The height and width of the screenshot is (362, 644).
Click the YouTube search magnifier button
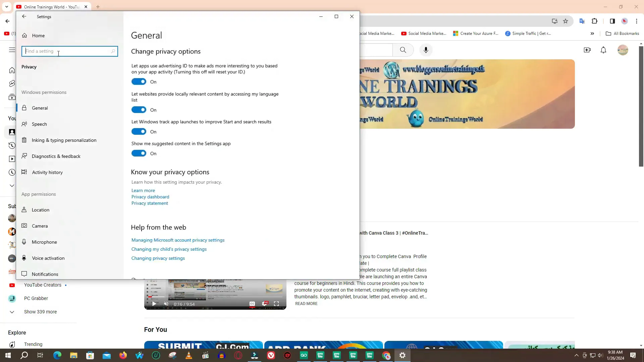click(403, 50)
